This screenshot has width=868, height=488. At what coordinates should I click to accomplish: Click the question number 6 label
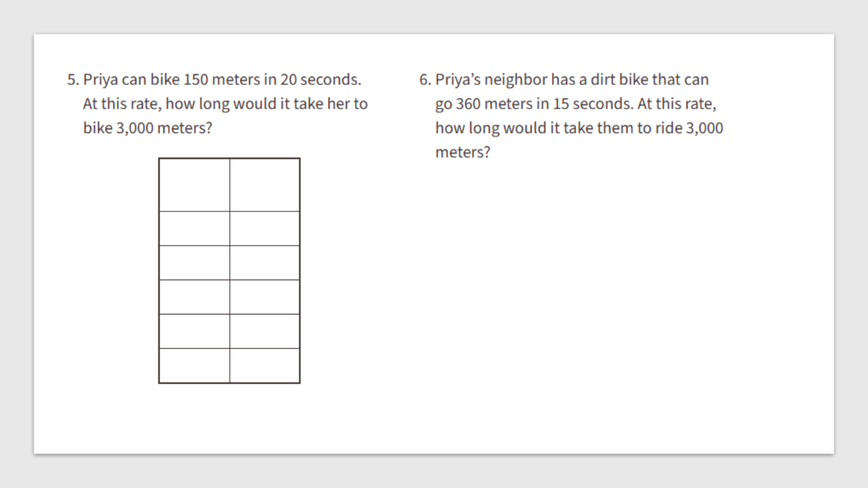425,80
